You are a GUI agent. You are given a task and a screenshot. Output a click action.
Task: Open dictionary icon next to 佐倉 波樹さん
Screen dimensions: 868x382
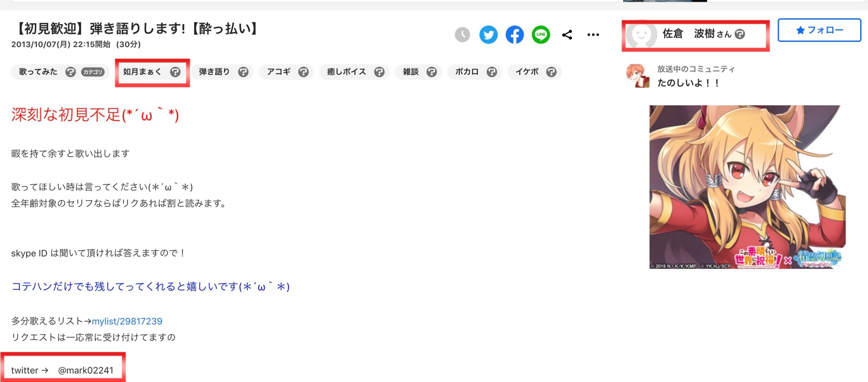[739, 34]
